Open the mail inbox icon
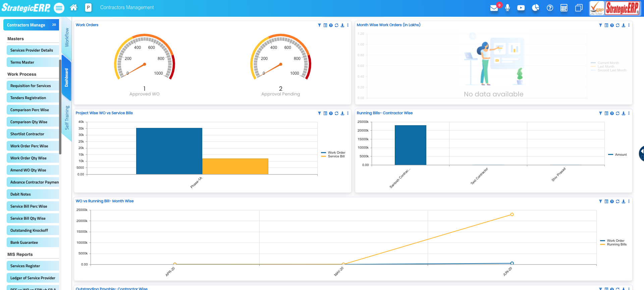The height and width of the screenshot is (290, 644). coord(494,8)
